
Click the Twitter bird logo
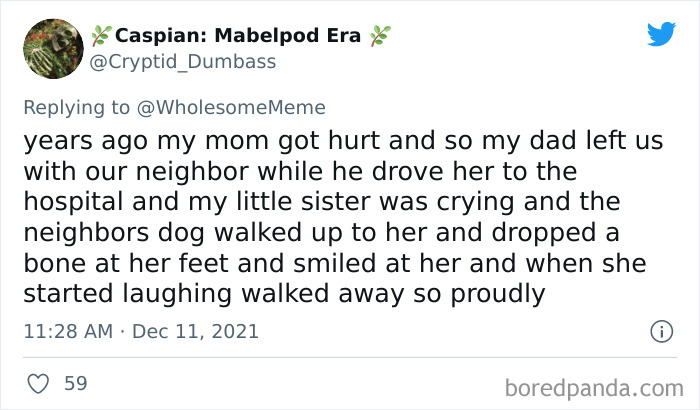click(x=661, y=33)
